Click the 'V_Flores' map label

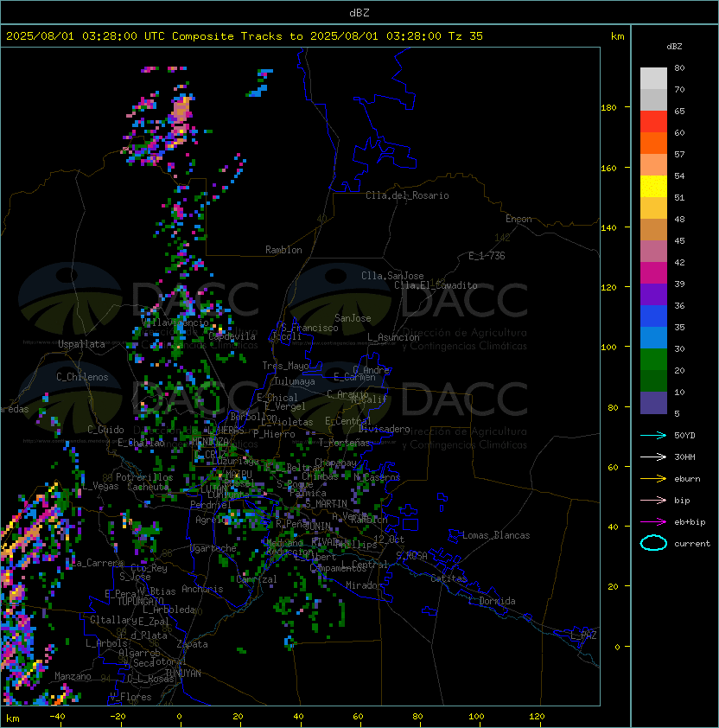pos(130,697)
